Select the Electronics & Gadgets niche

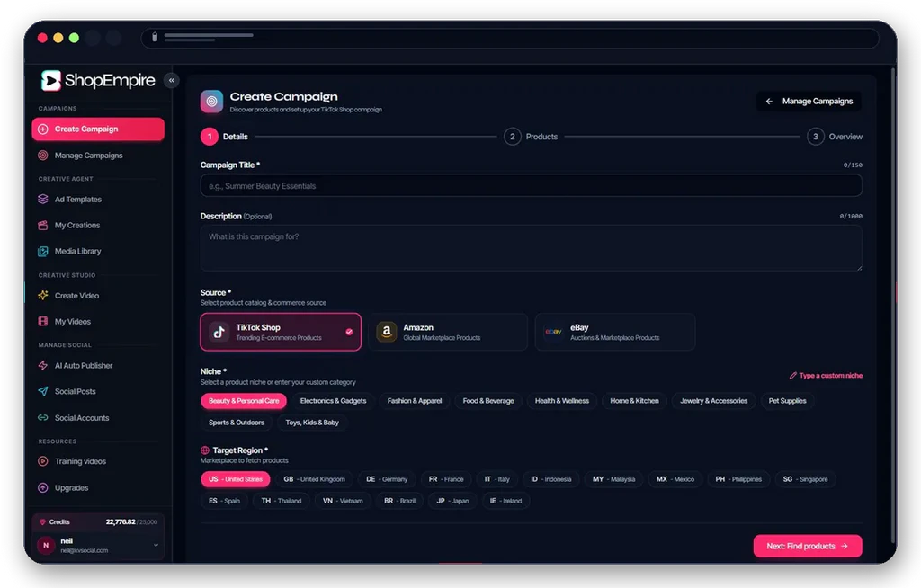click(x=333, y=401)
